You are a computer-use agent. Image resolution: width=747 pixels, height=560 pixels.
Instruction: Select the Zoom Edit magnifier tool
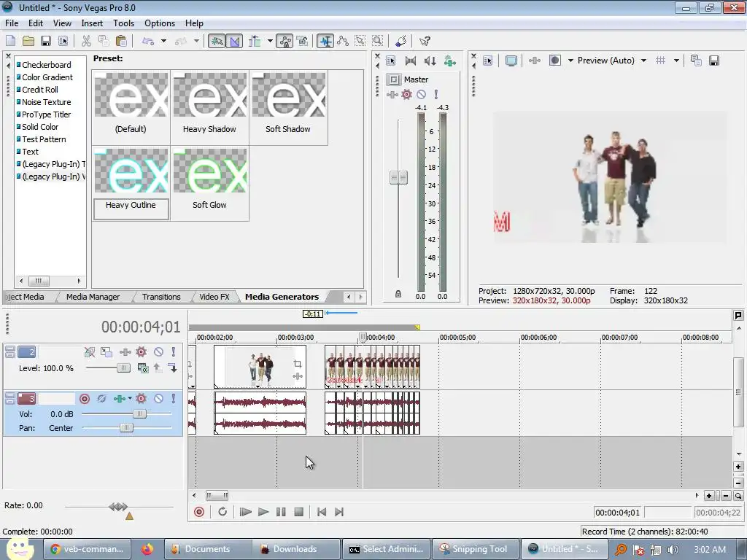click(x=378, y=41)
